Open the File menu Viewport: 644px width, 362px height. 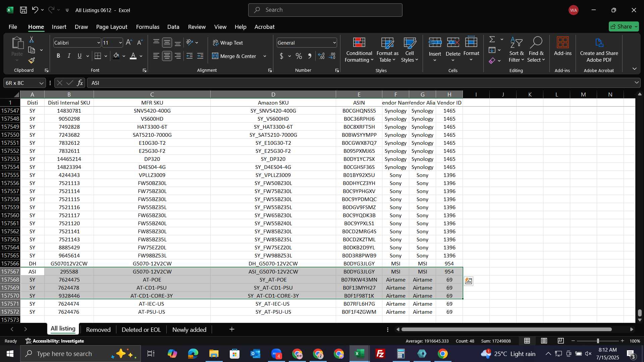click(x=13, y=27)
